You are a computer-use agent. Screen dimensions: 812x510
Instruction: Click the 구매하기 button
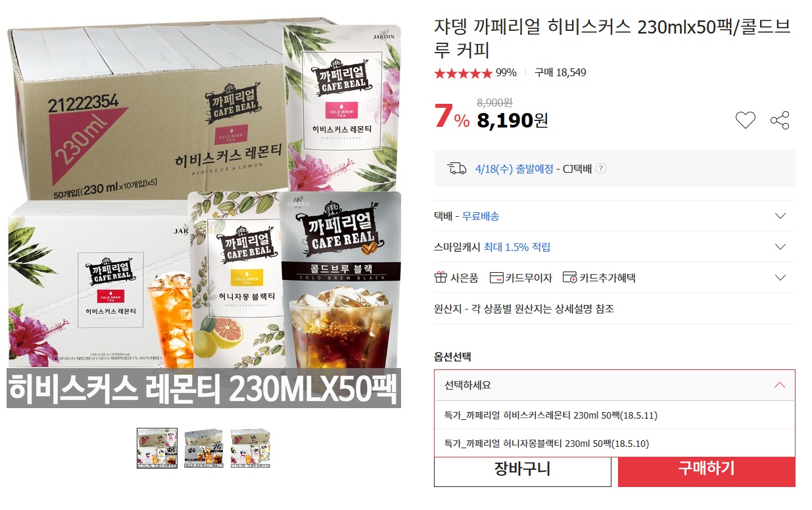[707, 470]
